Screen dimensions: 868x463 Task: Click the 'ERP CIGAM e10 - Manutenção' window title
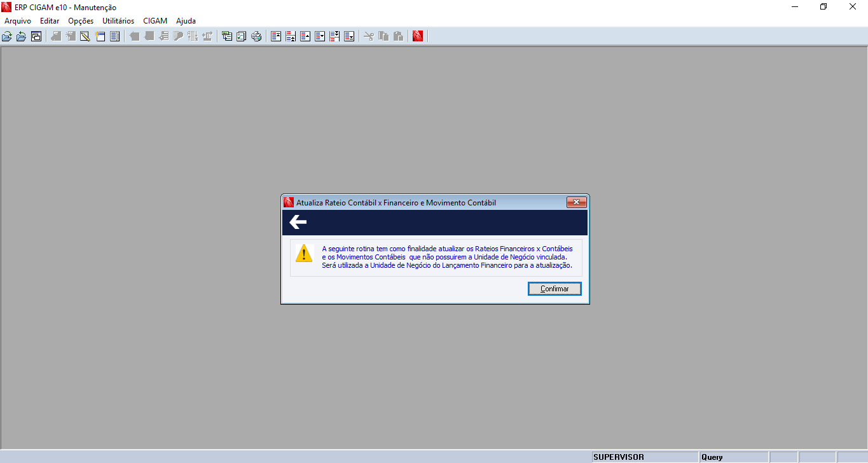click(65, 8)
